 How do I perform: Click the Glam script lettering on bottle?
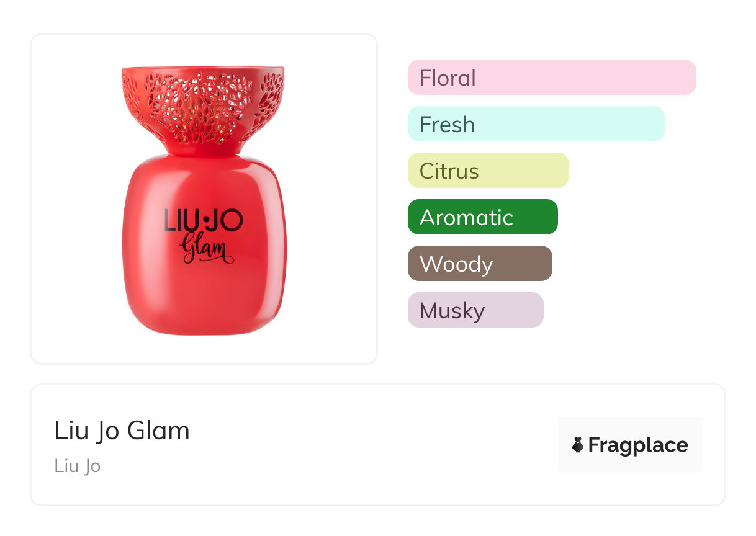point(205,249)
